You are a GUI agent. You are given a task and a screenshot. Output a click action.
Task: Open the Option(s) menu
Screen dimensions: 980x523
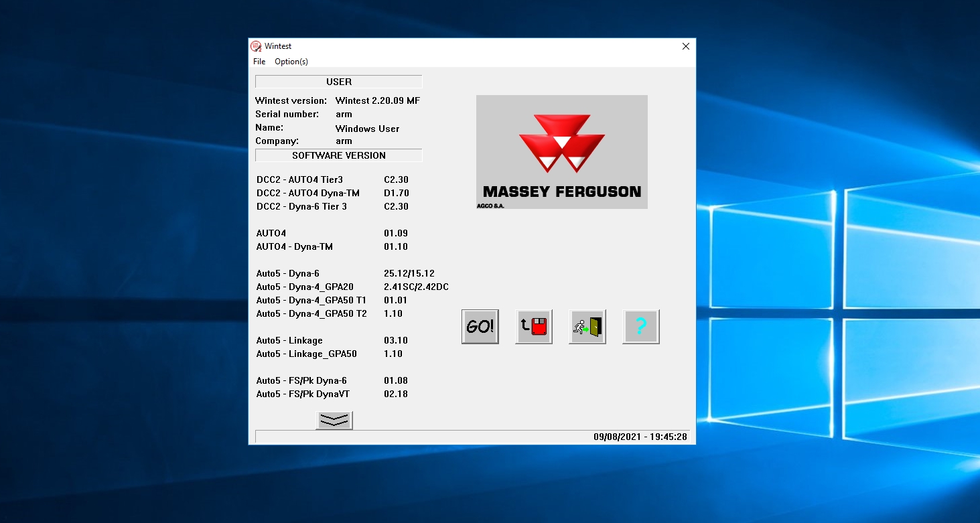[x=291, y=61]
